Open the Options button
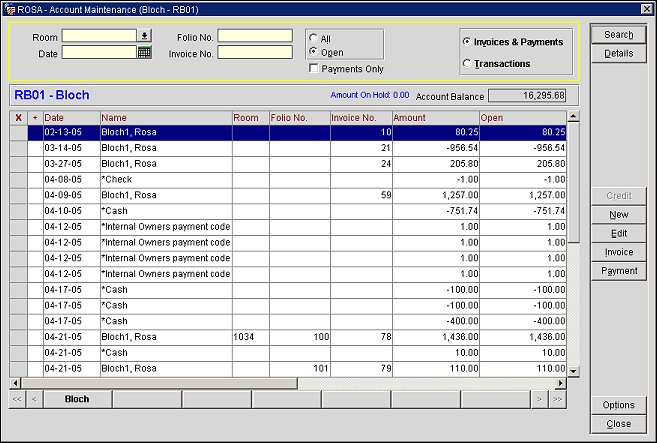Viewport: 657px width, 443px height. [618, 405]
